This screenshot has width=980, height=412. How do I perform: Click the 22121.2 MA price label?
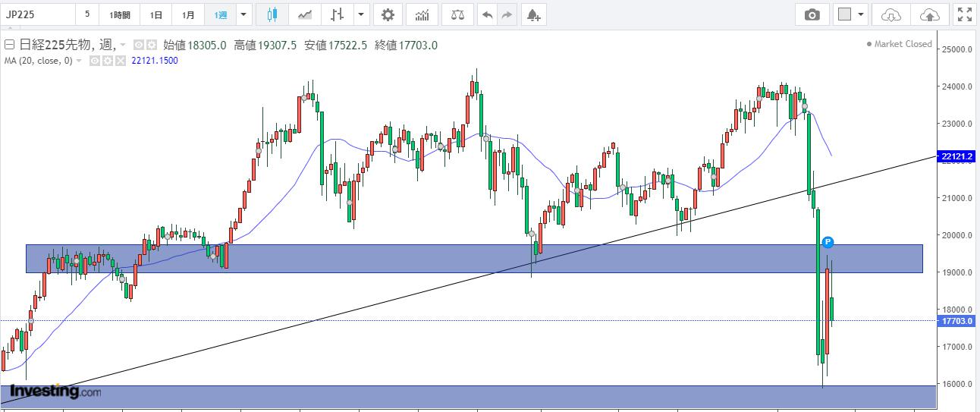pos(956,156)
